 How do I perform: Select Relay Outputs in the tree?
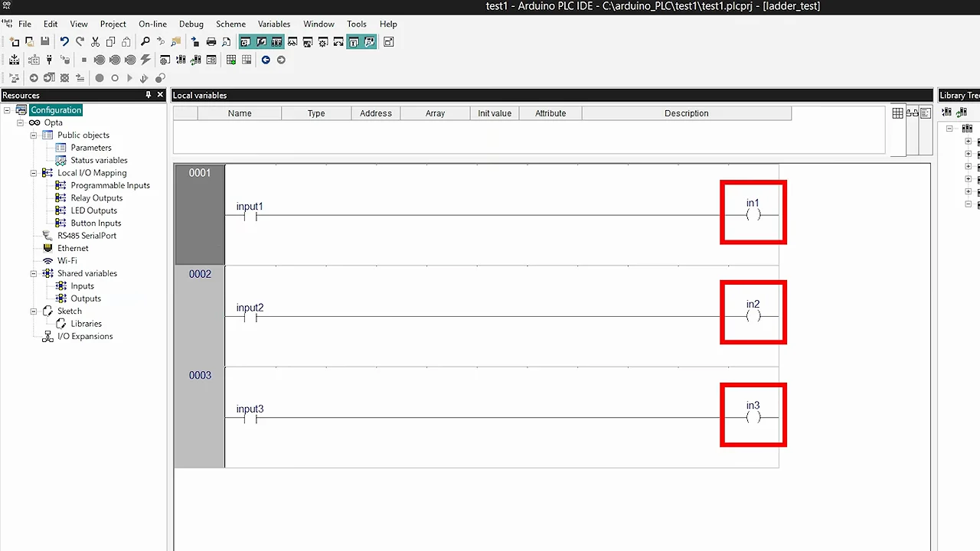96,198
